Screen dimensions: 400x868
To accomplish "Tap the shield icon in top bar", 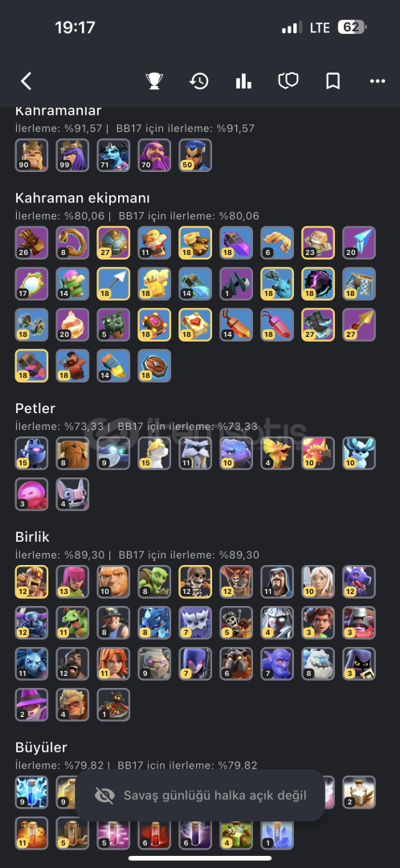I will point(288,81).
